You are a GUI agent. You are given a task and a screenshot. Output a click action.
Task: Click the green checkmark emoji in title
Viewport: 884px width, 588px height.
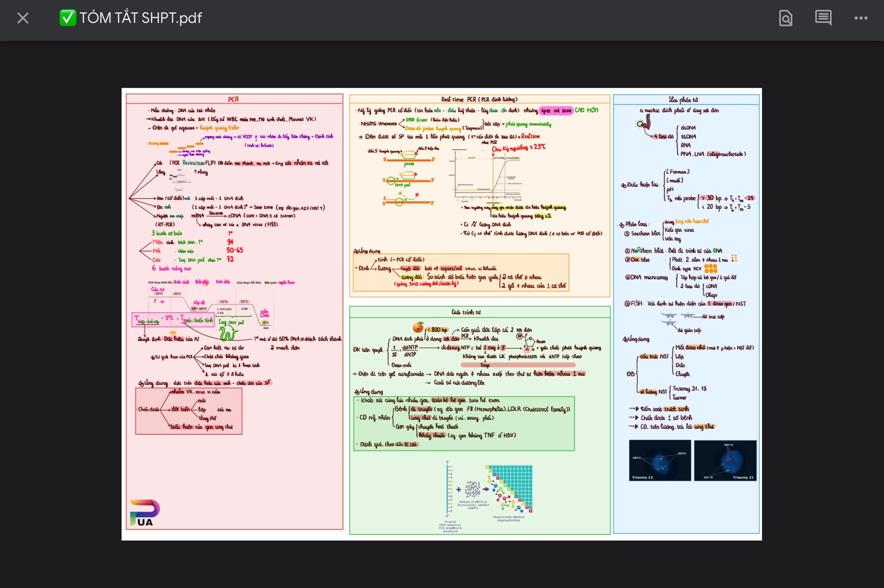[x=67, y=18]
